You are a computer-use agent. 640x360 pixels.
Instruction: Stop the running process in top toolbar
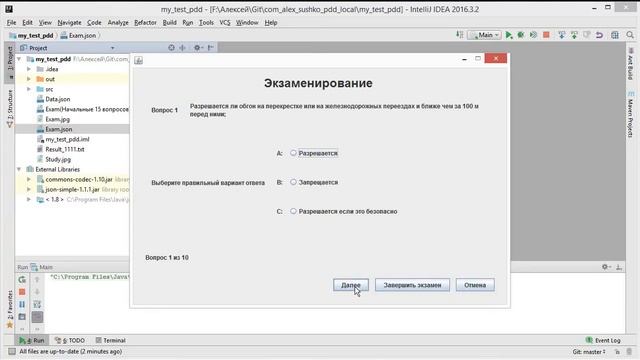point(546,35)
